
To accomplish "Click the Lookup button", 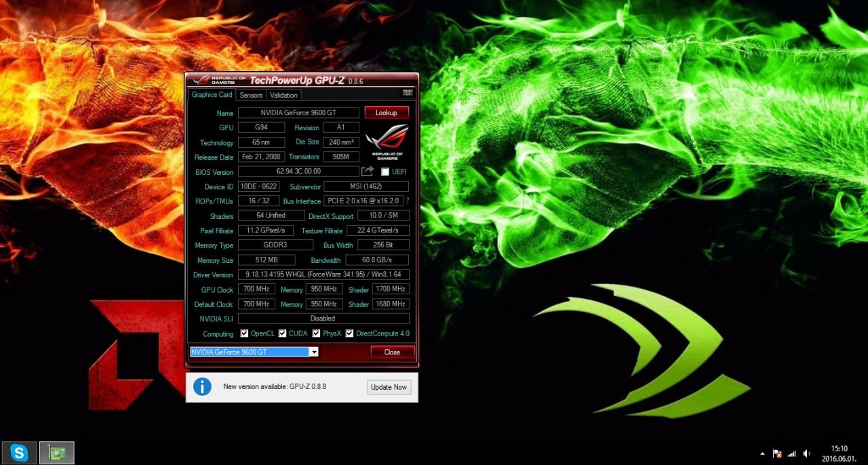I will pos(387,113).
